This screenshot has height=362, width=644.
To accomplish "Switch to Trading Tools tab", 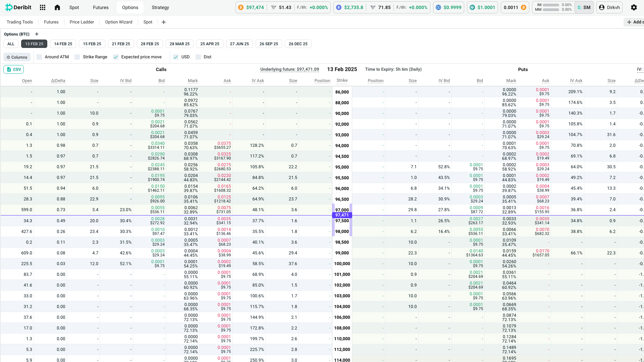I will (x=20, y=22).
